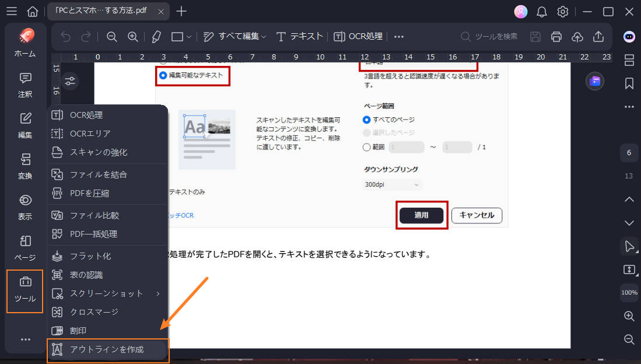Click the print icon

coord(556,36)
